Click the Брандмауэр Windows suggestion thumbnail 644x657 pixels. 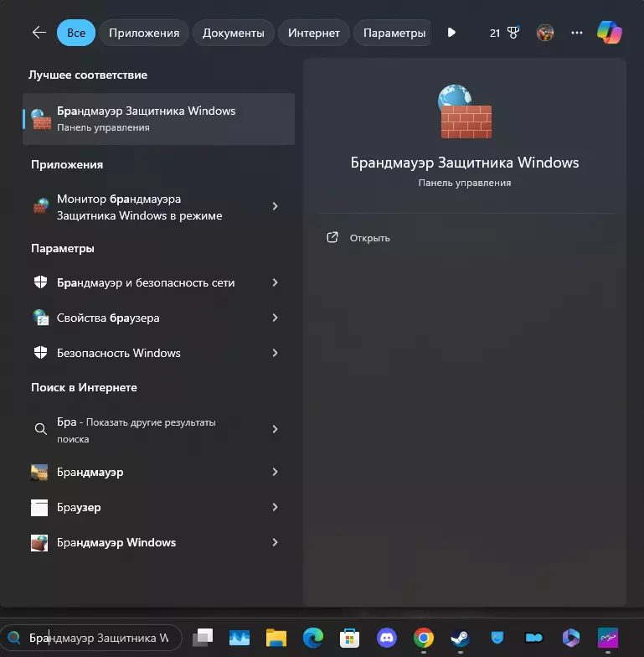[x=39, y=543]
